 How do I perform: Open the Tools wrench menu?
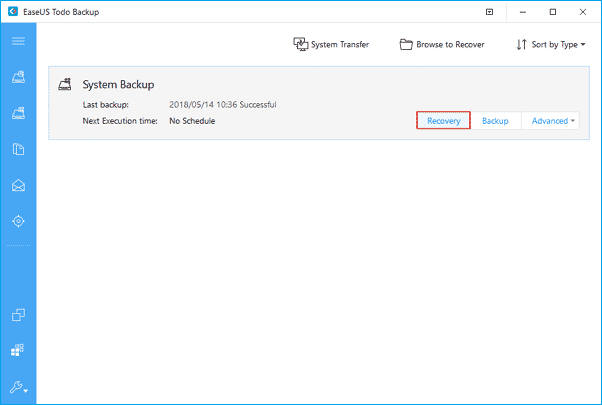tap(18, 387)
